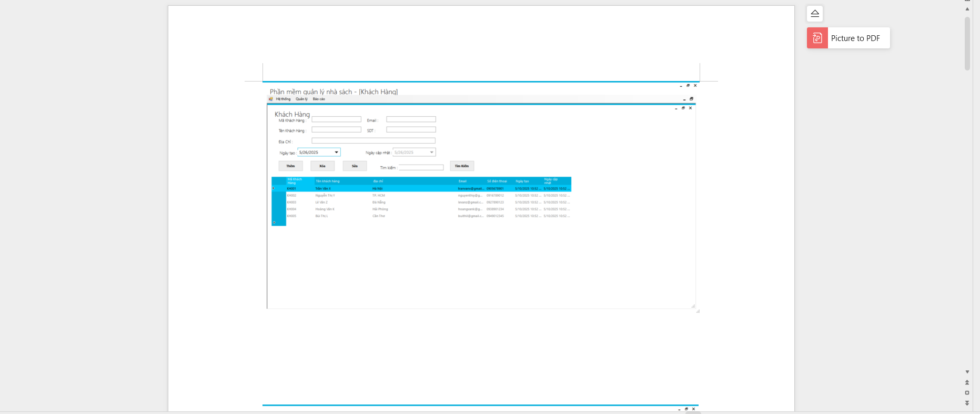
Task: Click the scroll down arrow
Action: (x=967, y=372)
